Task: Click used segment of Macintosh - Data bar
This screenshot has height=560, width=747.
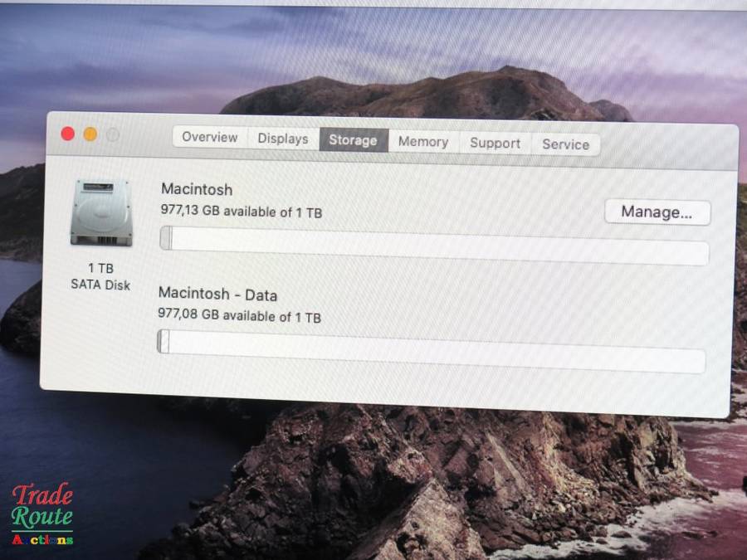Action: (164, 342)
